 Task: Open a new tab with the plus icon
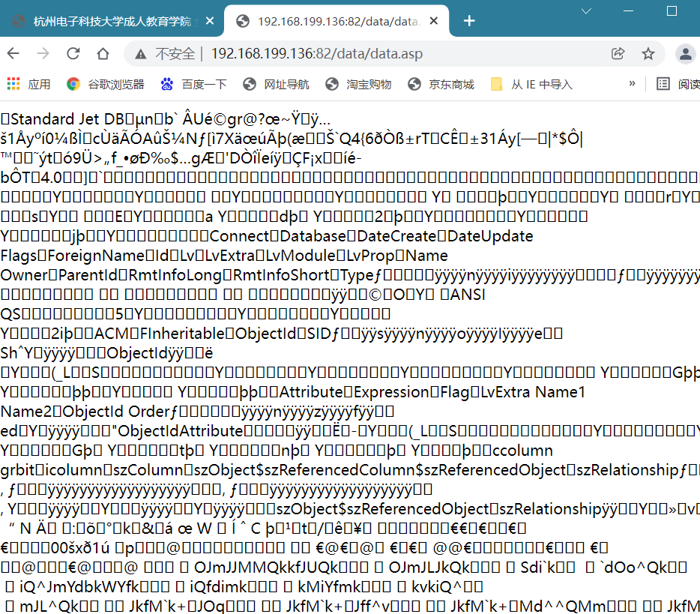pos(469,21)
